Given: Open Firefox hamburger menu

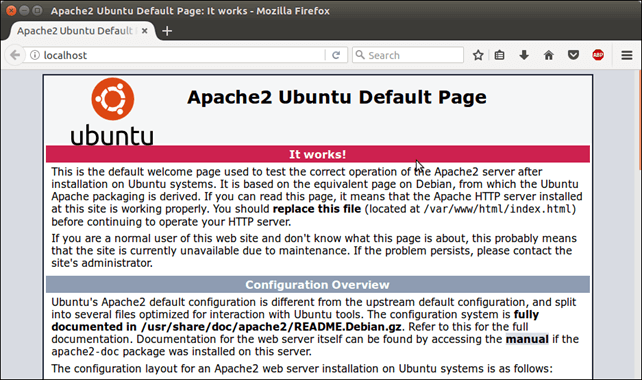Looking at the screenshot, I should point(627,55).
